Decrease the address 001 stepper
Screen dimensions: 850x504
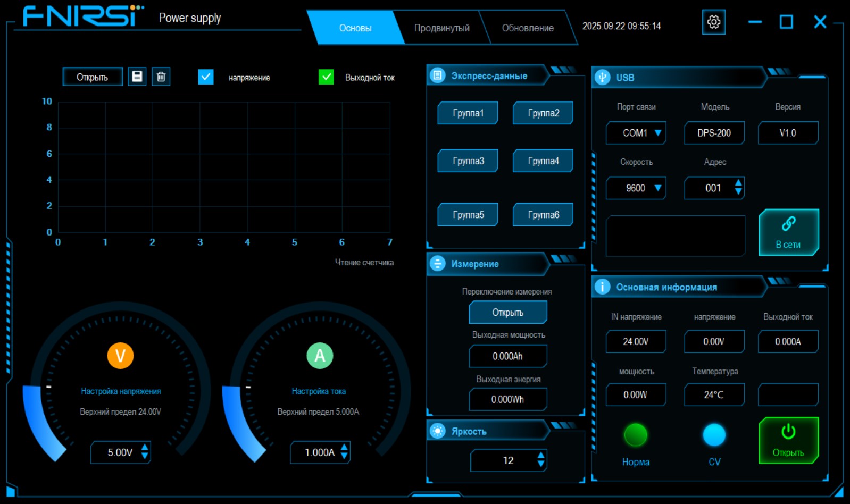pos(738,192)
